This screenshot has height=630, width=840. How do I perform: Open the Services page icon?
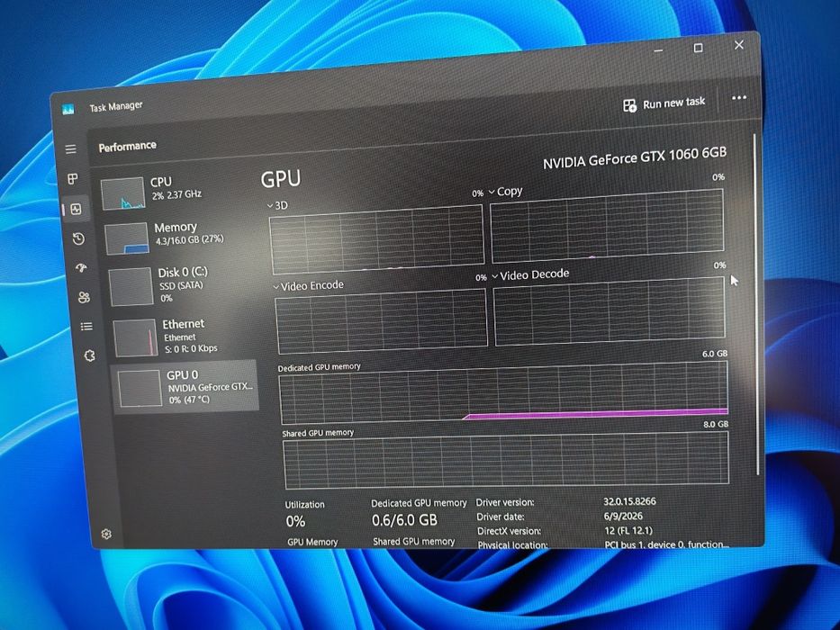click(x=90, y=355)
